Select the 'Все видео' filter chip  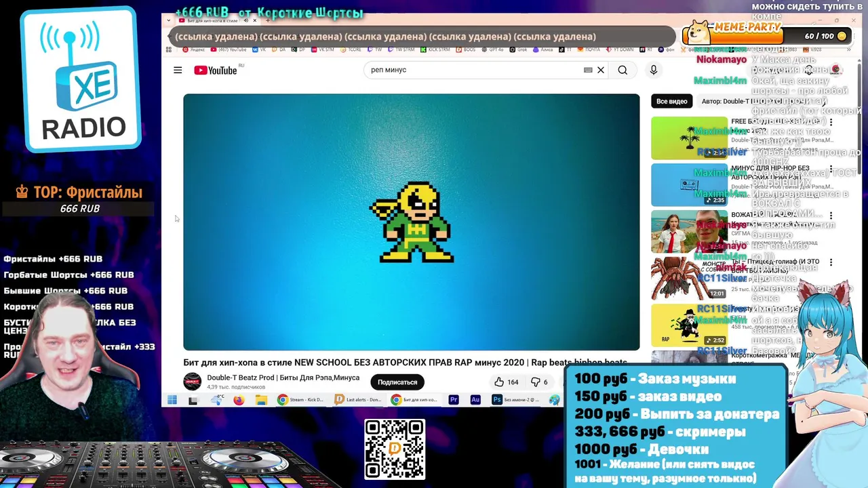(672, 101)
